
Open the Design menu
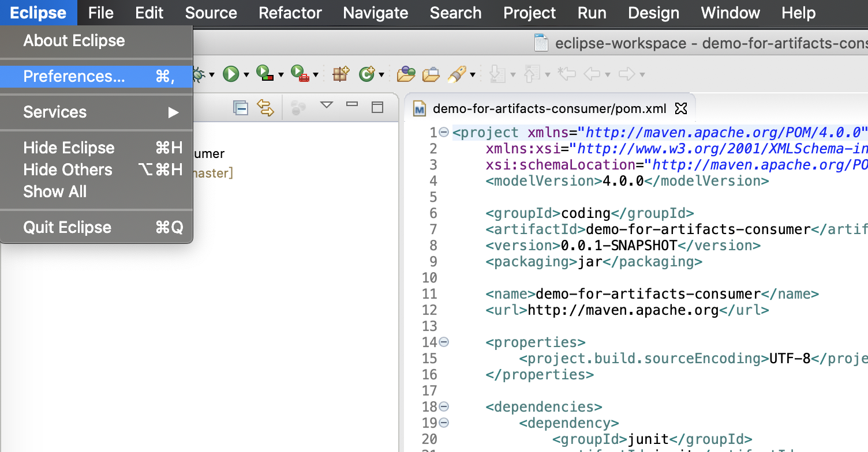point(654,13)
